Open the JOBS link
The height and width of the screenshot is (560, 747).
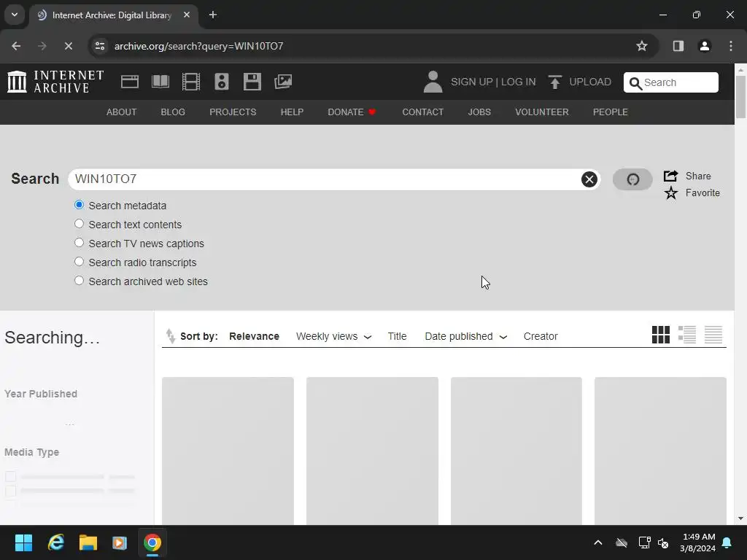tap(479, 112)
